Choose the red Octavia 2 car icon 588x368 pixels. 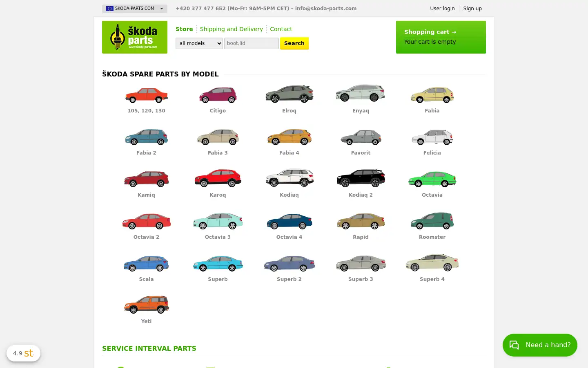click(146, 221)
